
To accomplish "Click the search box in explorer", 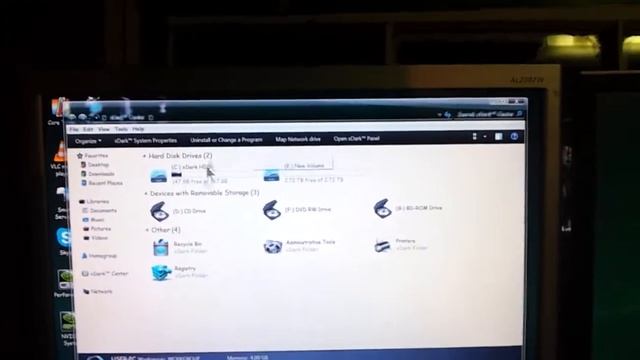I will point(488,114).
